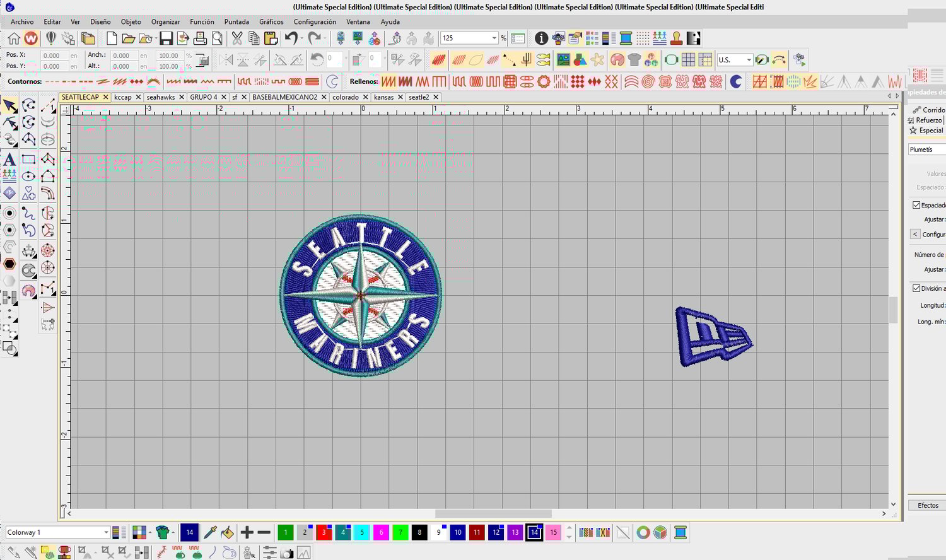Redo the undone action

[x=314, y=38]
